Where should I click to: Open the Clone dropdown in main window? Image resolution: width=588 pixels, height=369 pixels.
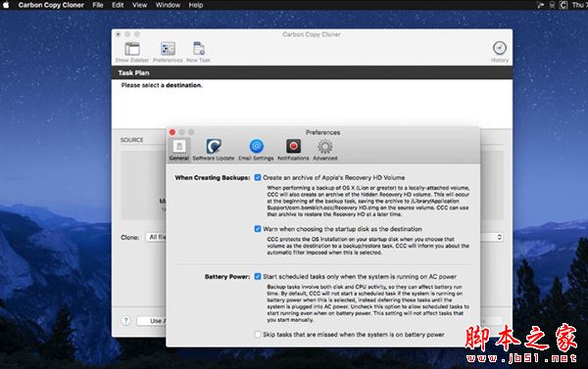[x=156, y=237]
